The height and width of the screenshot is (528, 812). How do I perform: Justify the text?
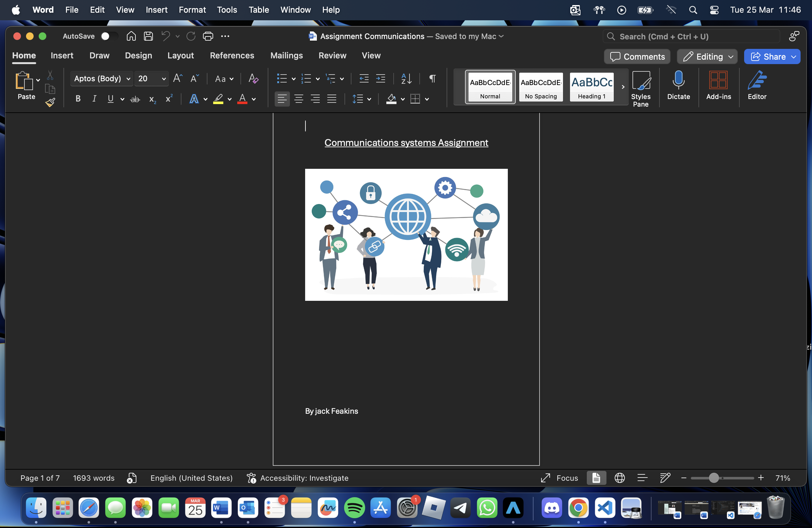332,99
